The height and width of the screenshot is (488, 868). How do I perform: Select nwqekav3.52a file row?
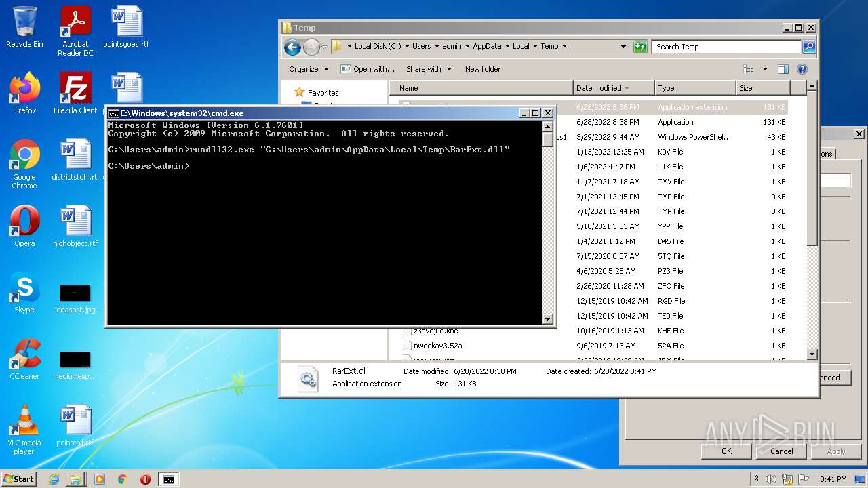pyautogui.click(x=595, y=346)
